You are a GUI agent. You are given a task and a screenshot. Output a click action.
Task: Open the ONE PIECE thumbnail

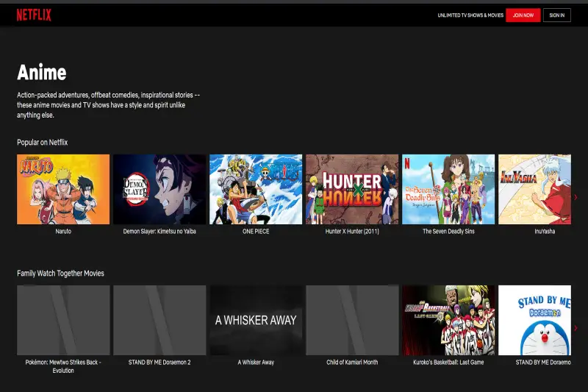[x=256, y=190]
